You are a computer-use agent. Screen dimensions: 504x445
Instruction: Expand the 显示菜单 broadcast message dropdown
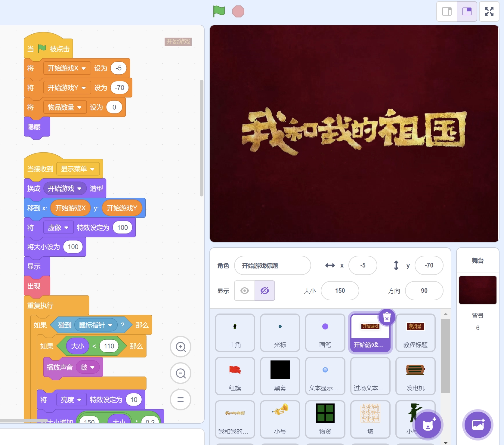pyautogui.click(x=92, y=169)
